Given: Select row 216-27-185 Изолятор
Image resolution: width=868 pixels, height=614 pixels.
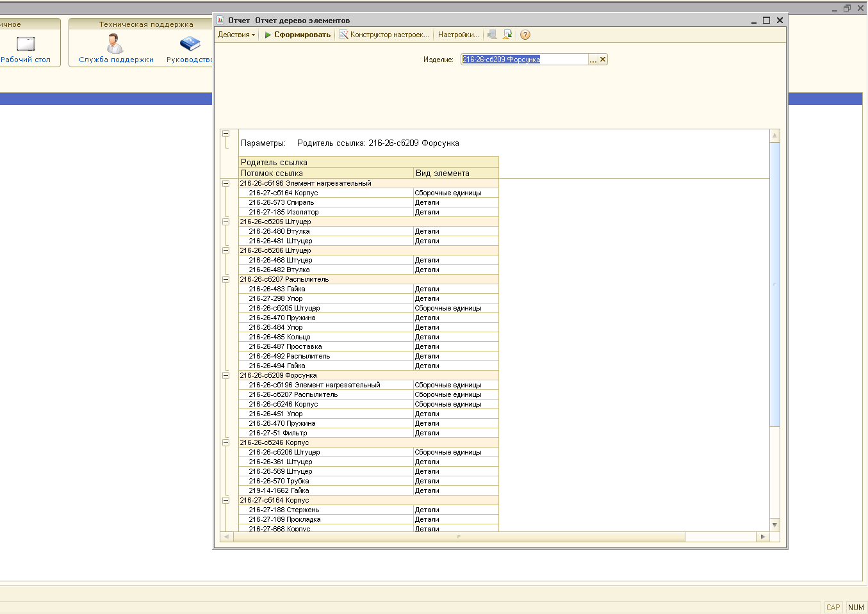Looking at the screenshot, I should (x=368, y=212).
